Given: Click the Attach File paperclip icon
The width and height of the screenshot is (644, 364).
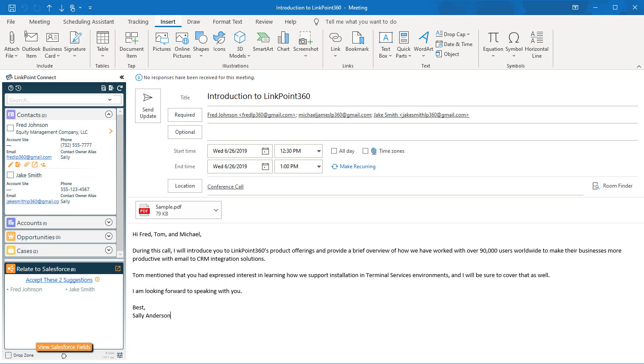Looking at the screenshot, I should (12, 38).
